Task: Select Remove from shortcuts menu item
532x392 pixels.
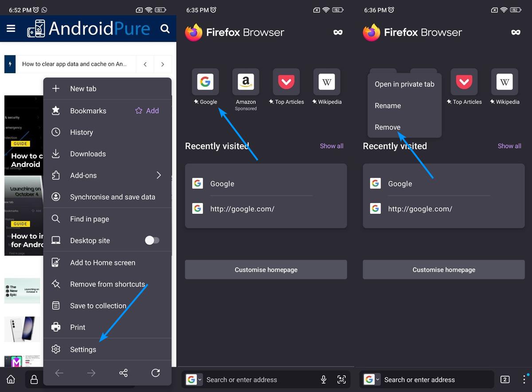Action: (107, 284)
